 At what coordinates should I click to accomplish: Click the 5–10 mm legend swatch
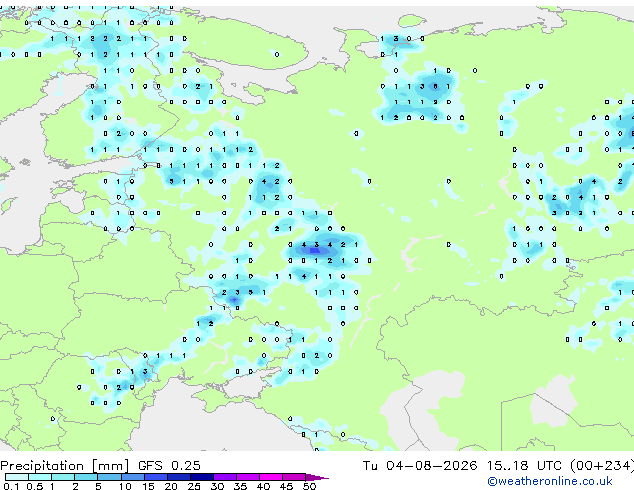110,477
